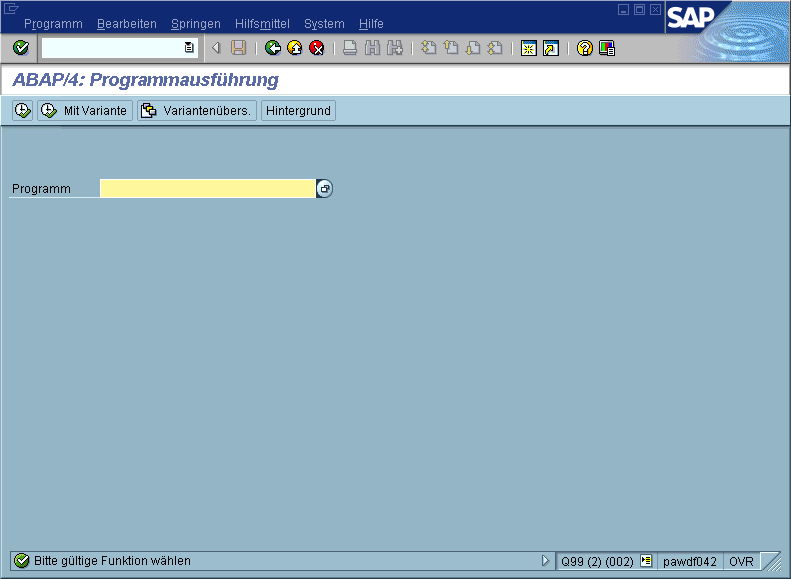Click the yellow Exit icon in toolbar
Image resolution: width=791 pixels, height=579 pixels.
point(295,48)
